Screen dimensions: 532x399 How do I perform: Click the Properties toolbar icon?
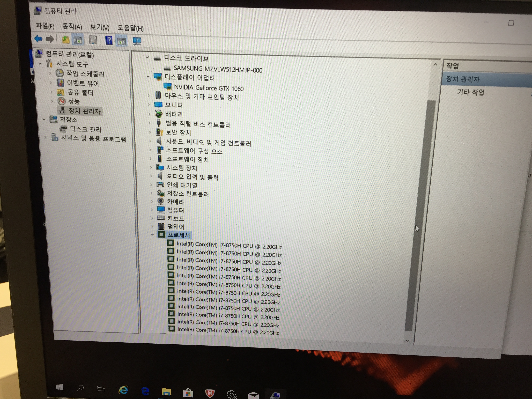93,40
